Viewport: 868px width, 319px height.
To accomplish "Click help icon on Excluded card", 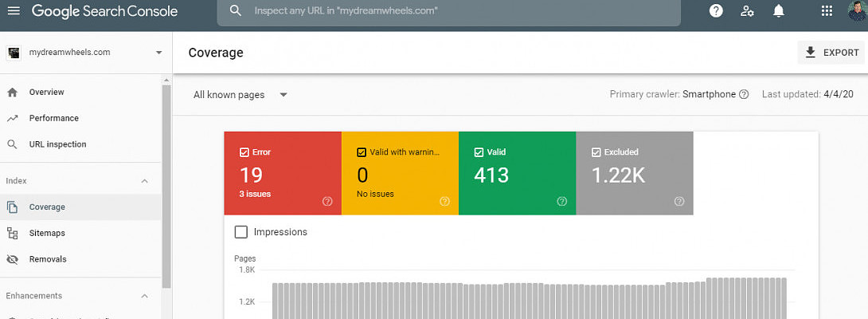I will (679, 202).
